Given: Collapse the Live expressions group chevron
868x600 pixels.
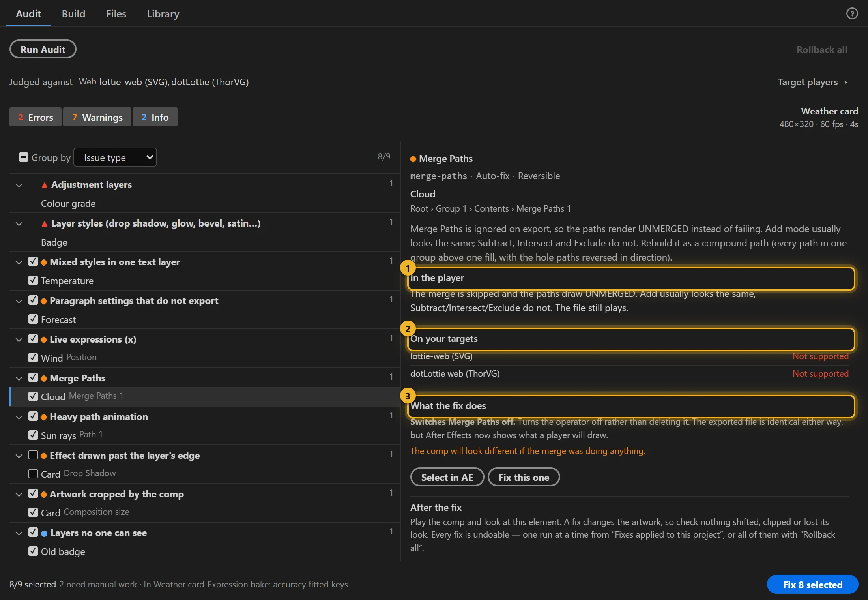Looking at the screenshot, I should click(x=19, y=340).
